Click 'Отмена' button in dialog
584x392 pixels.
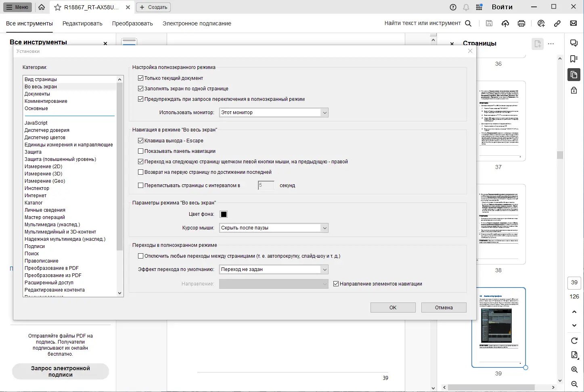pos(444,308)
